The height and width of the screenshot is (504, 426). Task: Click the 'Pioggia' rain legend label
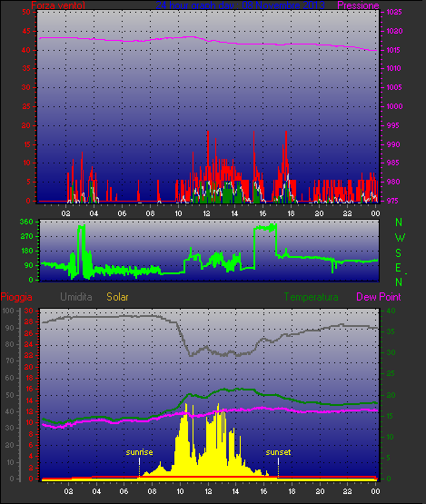[x=16, y=297]
